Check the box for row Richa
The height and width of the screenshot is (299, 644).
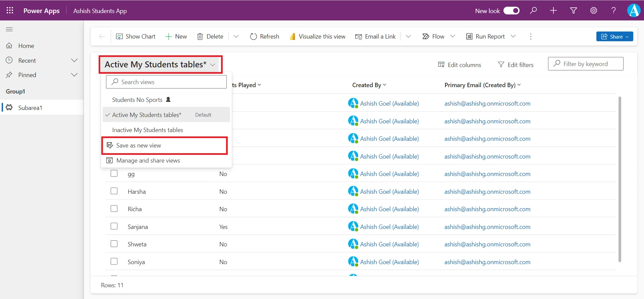click(x=114, y=208)
